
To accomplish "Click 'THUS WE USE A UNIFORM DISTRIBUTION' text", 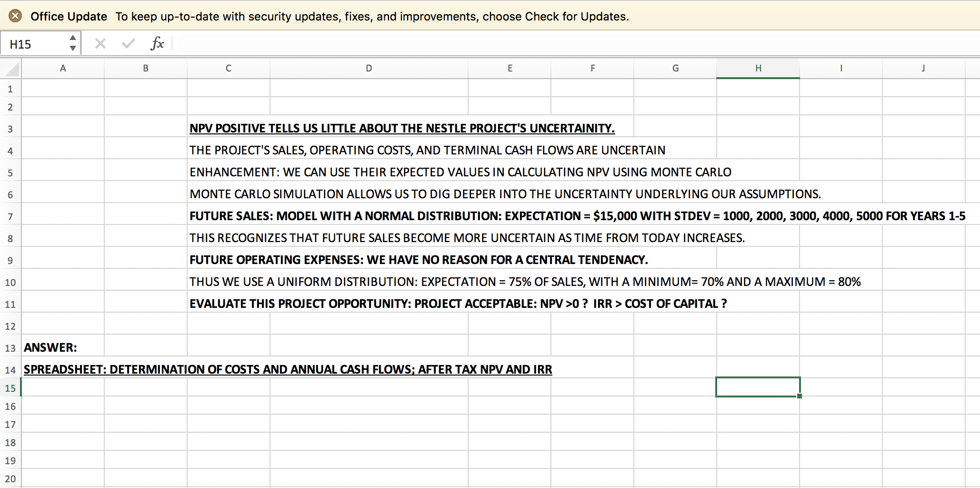I will coord(525,282).
